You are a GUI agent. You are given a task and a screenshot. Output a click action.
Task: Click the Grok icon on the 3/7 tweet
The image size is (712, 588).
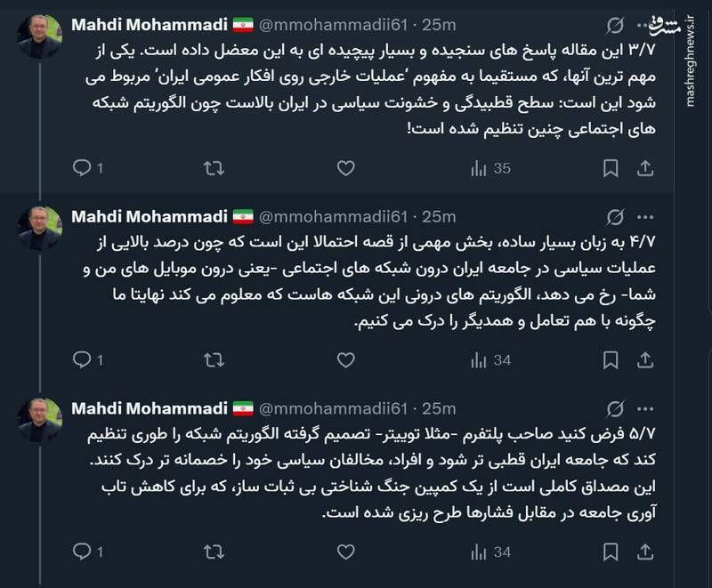[x=613, y=24]
